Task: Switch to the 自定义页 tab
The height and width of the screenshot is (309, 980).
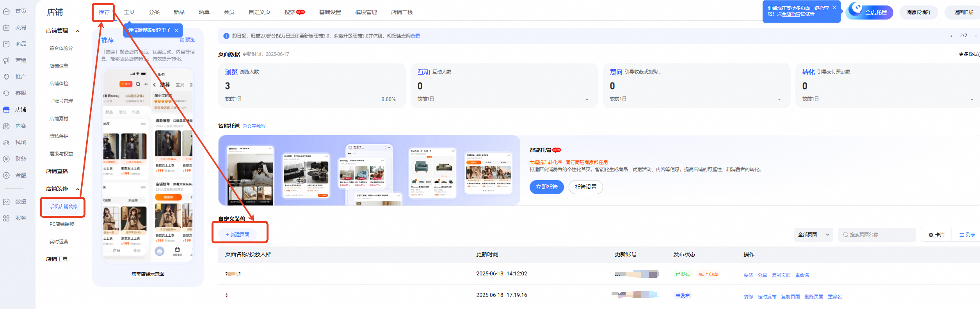Action: pos(260,12)
